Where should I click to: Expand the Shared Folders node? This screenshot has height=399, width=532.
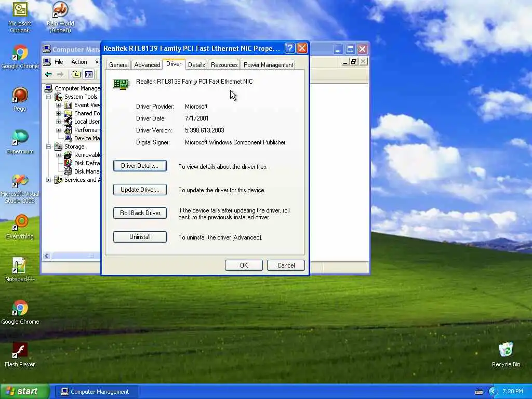[x=58, y=114]
